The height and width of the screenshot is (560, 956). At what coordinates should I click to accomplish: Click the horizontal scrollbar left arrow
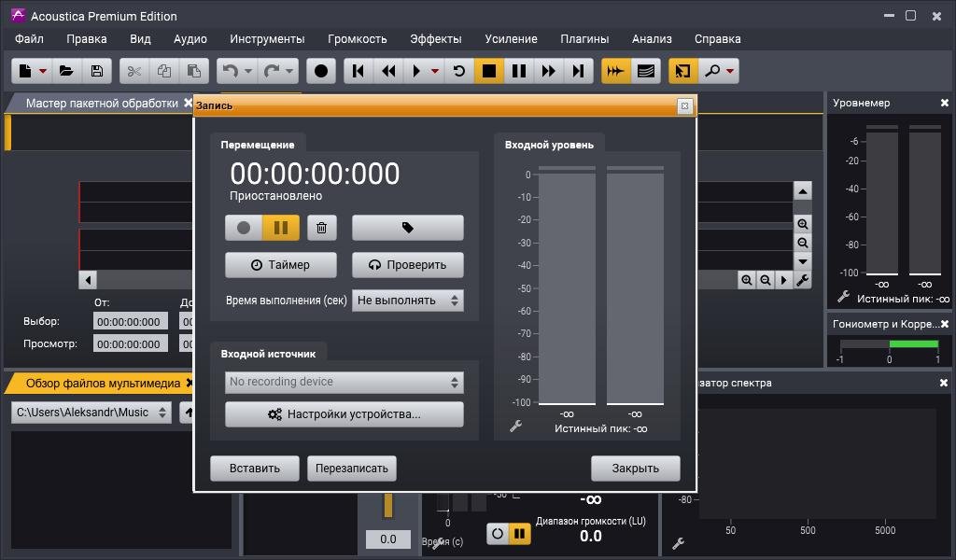point(88,280)
